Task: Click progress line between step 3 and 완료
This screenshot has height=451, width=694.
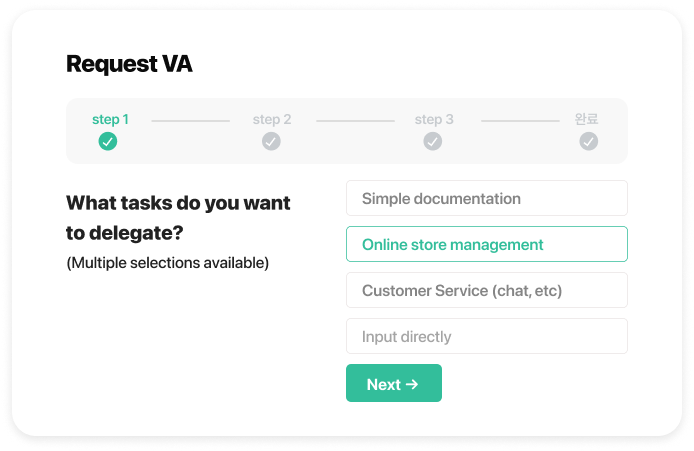Action: pos(520,121)
